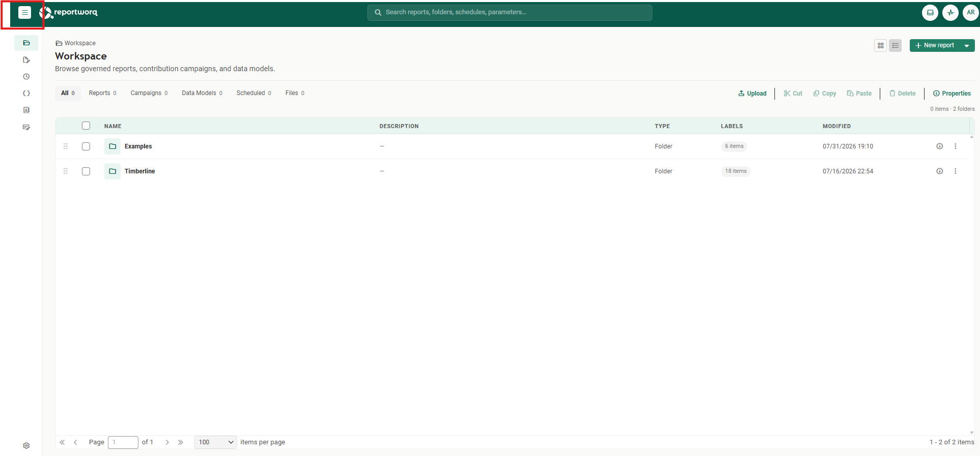The image size is (980, 456).
Task: Open the sidebar icon above the empty space
Action: (x=26, y=127)
